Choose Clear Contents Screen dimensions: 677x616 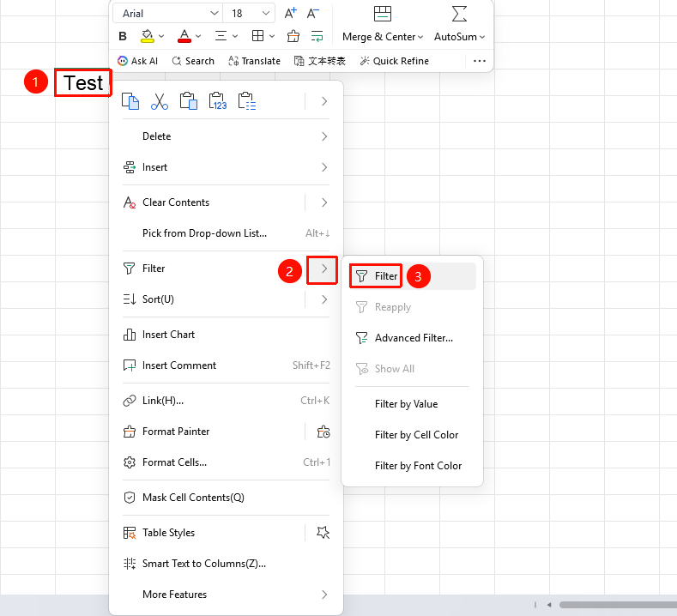[x=176, y=202]
